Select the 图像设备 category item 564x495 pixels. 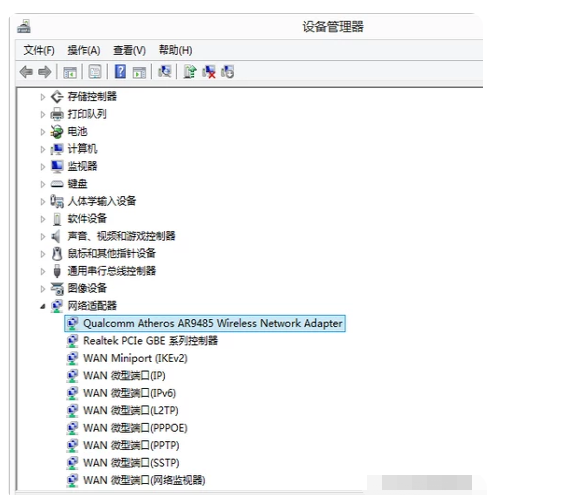point(87,288)
